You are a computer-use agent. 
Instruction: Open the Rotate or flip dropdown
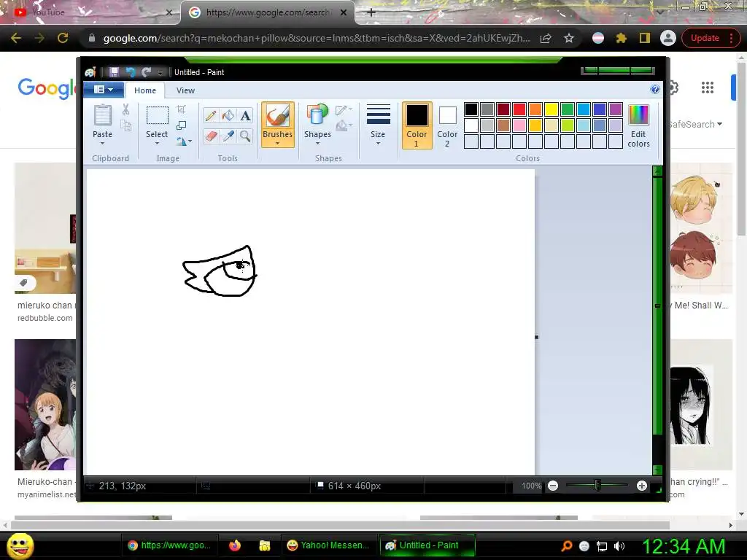(x=184, y=141)
